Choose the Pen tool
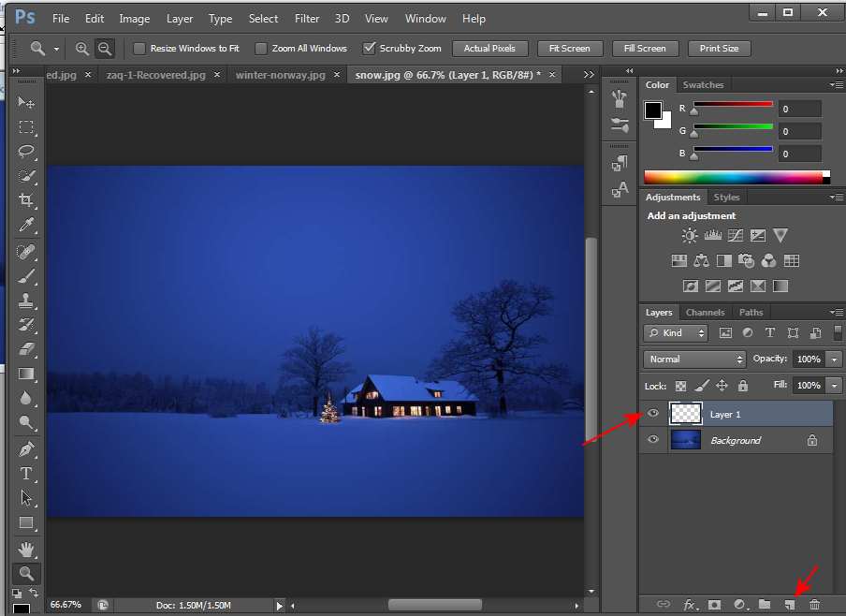The height and width of the screenshot is (616, 846). [x=26, y=449]
